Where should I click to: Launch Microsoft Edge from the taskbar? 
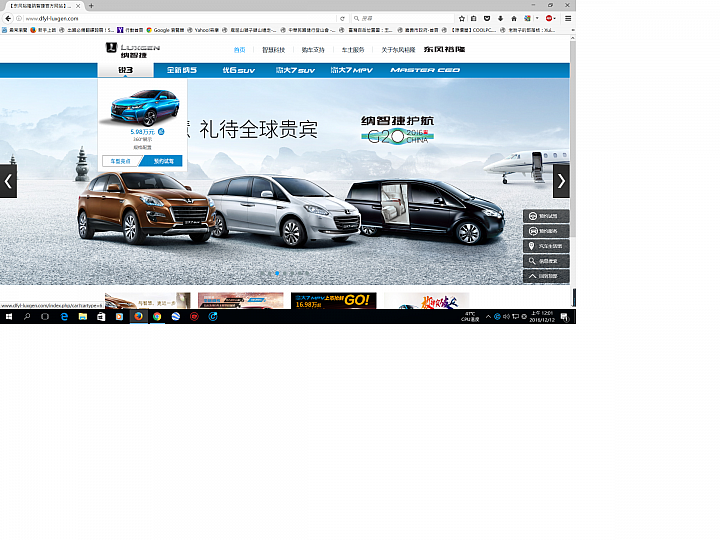64,316
